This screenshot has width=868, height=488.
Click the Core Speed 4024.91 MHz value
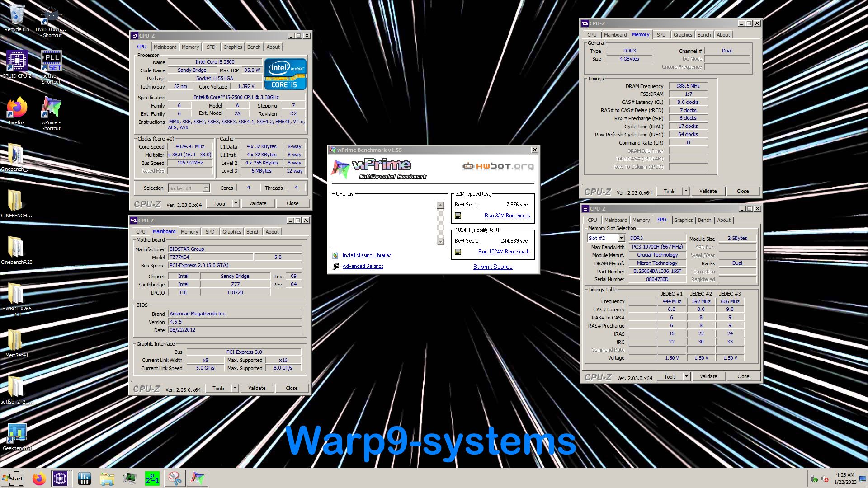tap(190, 147)
